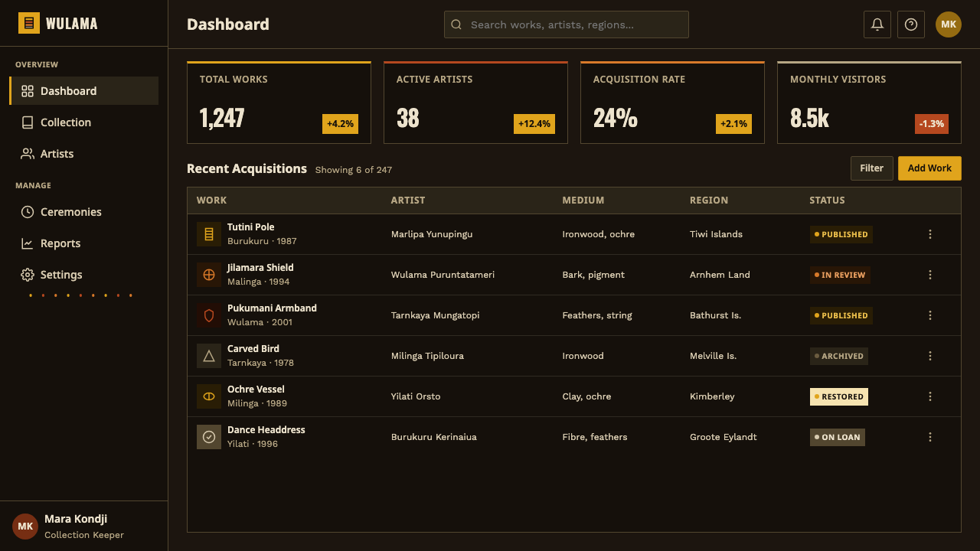Open row menu for Ochre Vessel

[930, 396]
